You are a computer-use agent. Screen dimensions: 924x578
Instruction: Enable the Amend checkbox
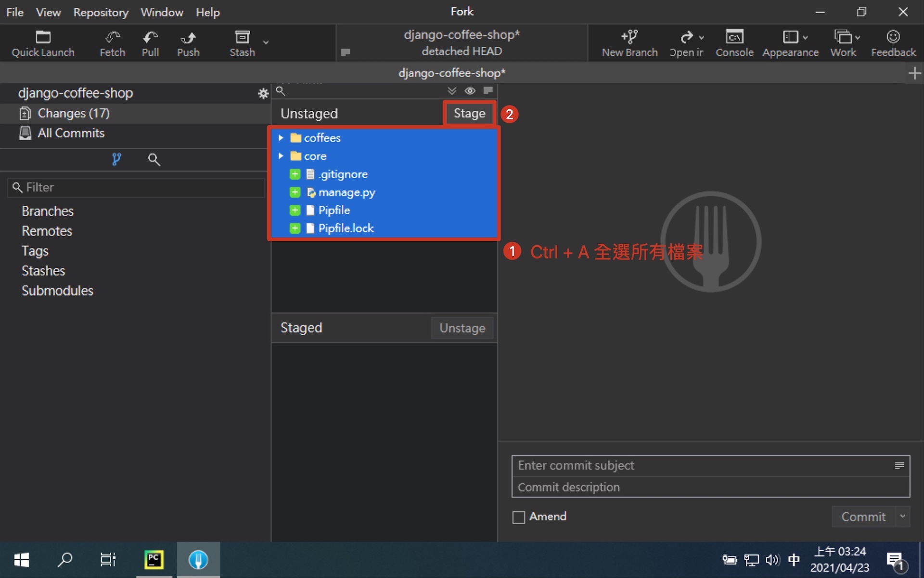tap(518, 517)
